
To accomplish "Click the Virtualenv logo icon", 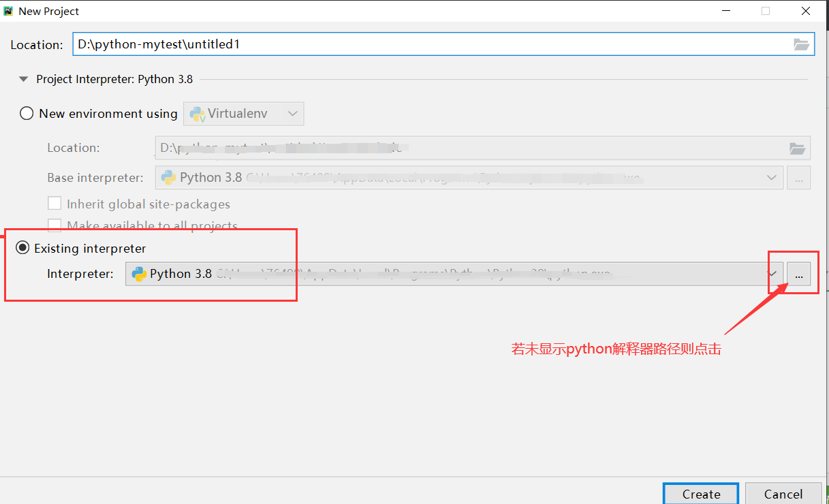I will (198, 114).
